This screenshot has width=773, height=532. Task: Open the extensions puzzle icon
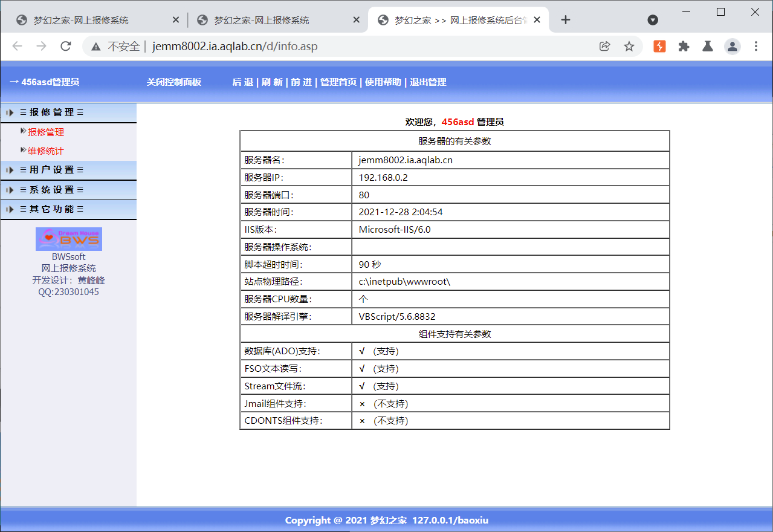(x=683, y=46)
